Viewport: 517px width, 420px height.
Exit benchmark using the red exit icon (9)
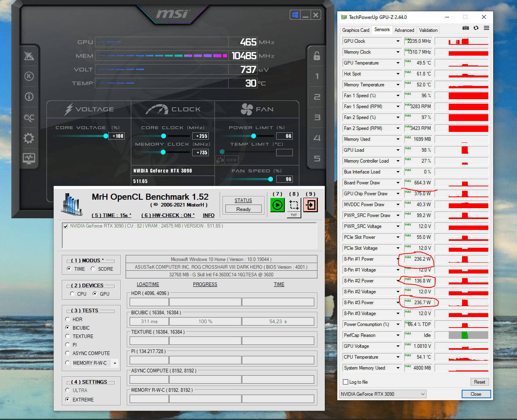point(311,205)
